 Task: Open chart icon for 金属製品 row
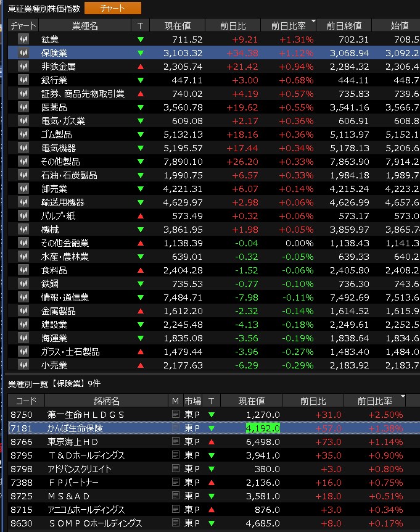[x=23, y=311]
